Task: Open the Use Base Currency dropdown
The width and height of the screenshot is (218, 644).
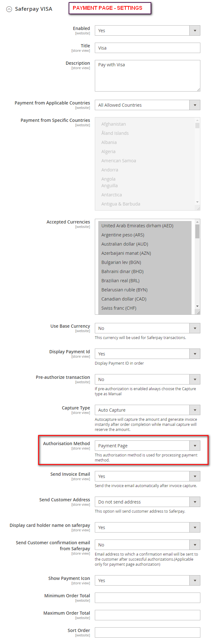Action: [x=147, y=328]
